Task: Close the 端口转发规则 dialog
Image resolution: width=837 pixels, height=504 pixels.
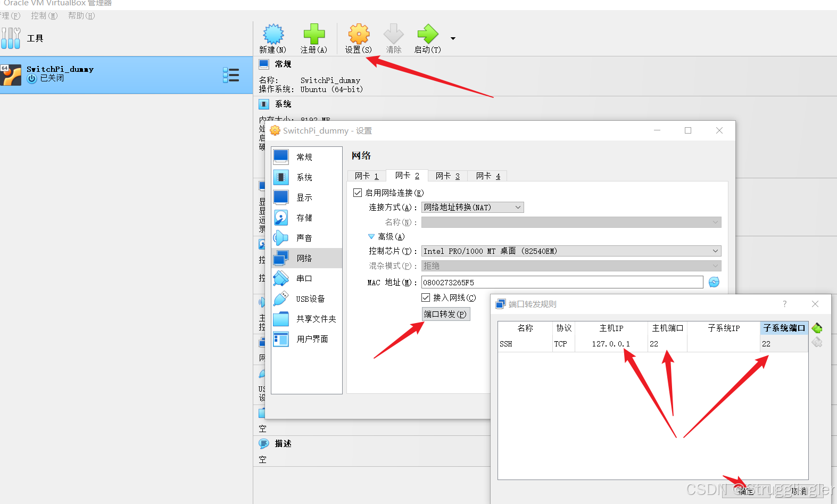Action: tap(815, 304)
